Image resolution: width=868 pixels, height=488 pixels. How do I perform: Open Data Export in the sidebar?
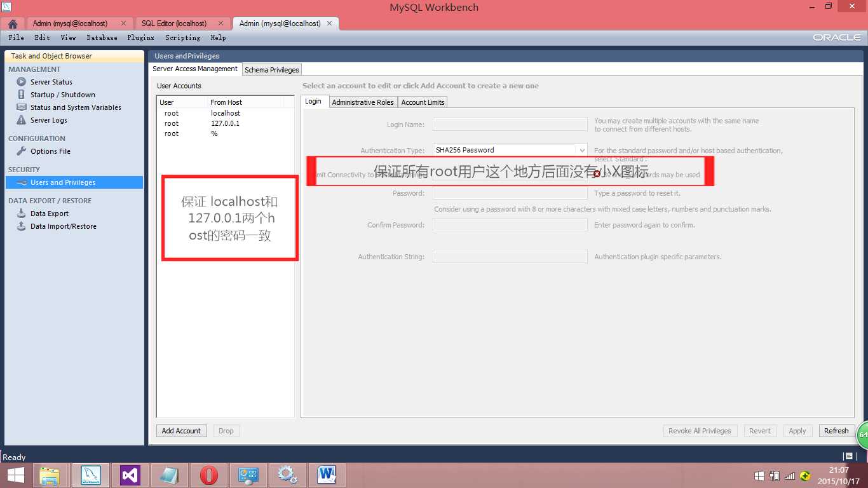[50, 213]
